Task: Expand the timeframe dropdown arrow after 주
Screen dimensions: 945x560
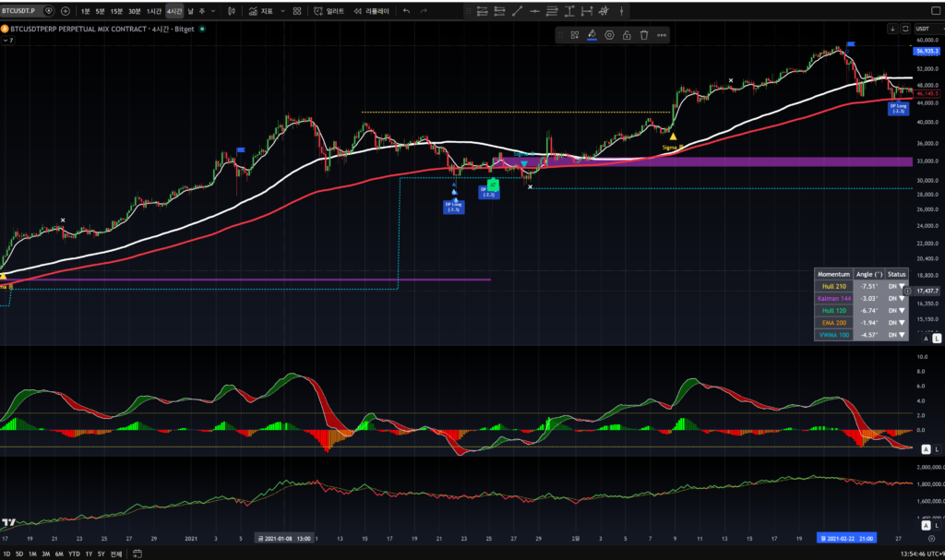Action: point(214,10)
